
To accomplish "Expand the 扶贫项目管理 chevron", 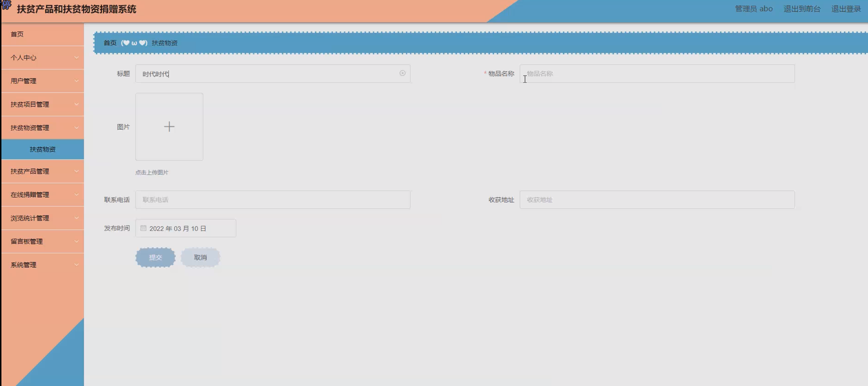I will (x=76, y=104).
